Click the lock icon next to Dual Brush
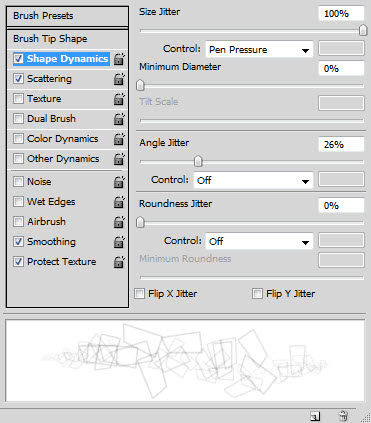This screenshot has width=371, height=423. pos(119,119)
